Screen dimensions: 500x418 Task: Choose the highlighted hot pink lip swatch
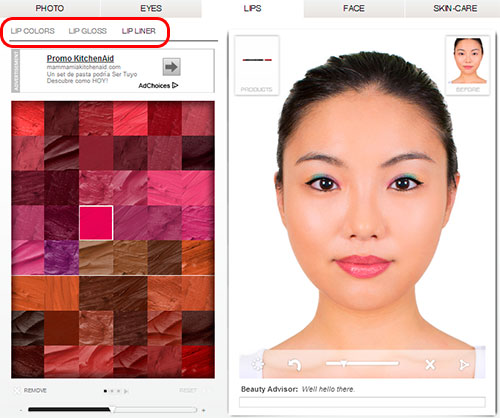tap(96, 223)
